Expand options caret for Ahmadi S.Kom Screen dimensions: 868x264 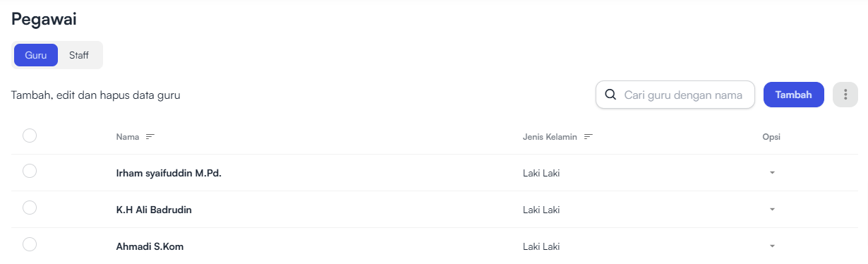pos(772,246)
